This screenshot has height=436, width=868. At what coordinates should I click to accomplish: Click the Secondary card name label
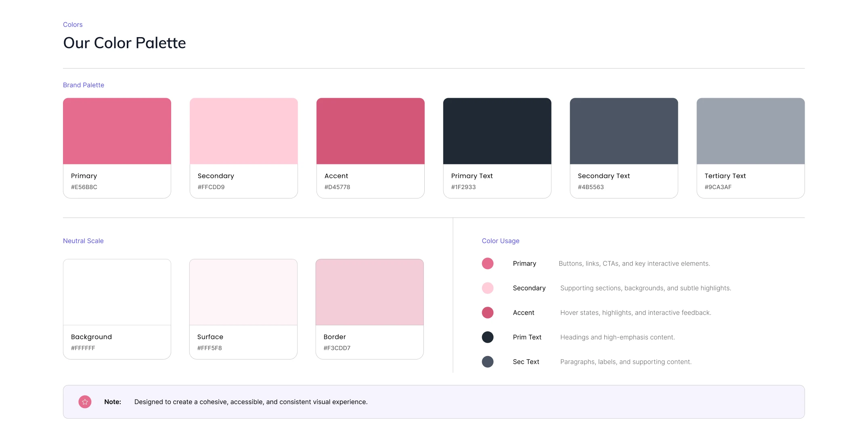pos(216,176)
